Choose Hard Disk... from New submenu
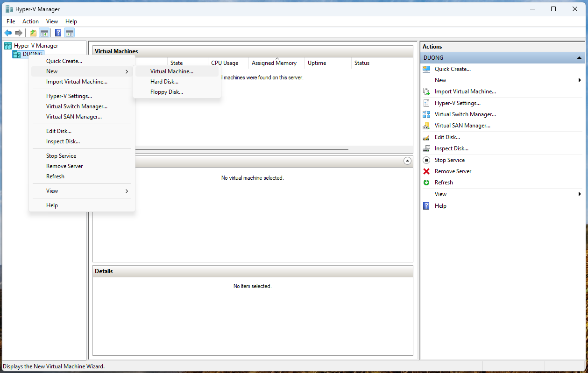The image size is (588, 373). click(177, 82)
